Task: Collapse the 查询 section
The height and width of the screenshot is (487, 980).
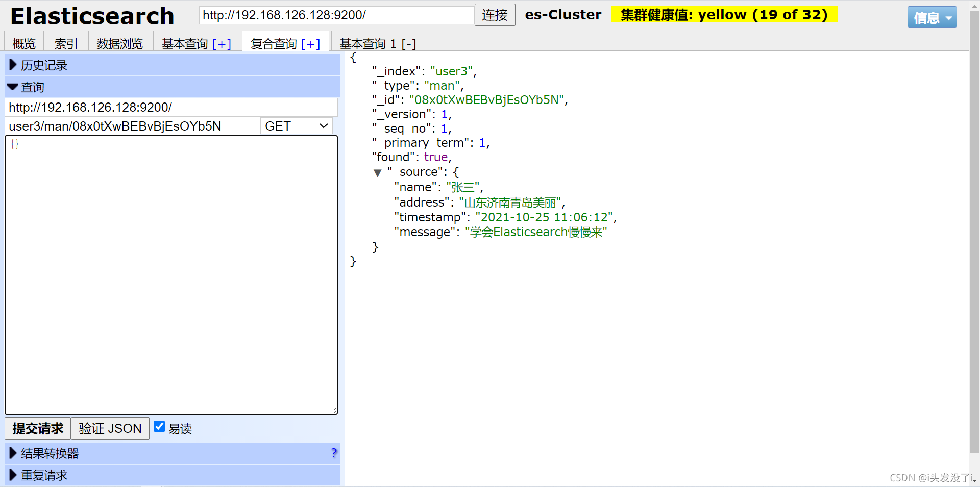Action: (x=172, y=87)
